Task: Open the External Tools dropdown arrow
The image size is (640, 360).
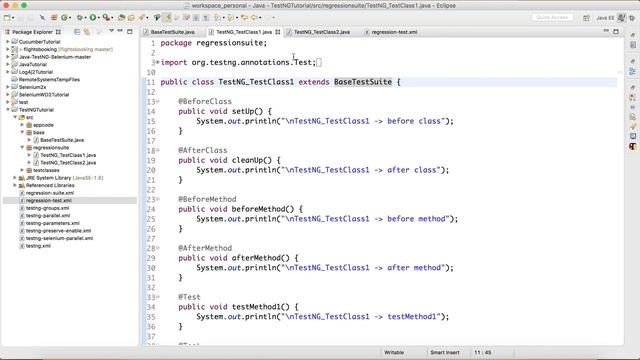Action: pyautogui.click(x=112, y=18)
